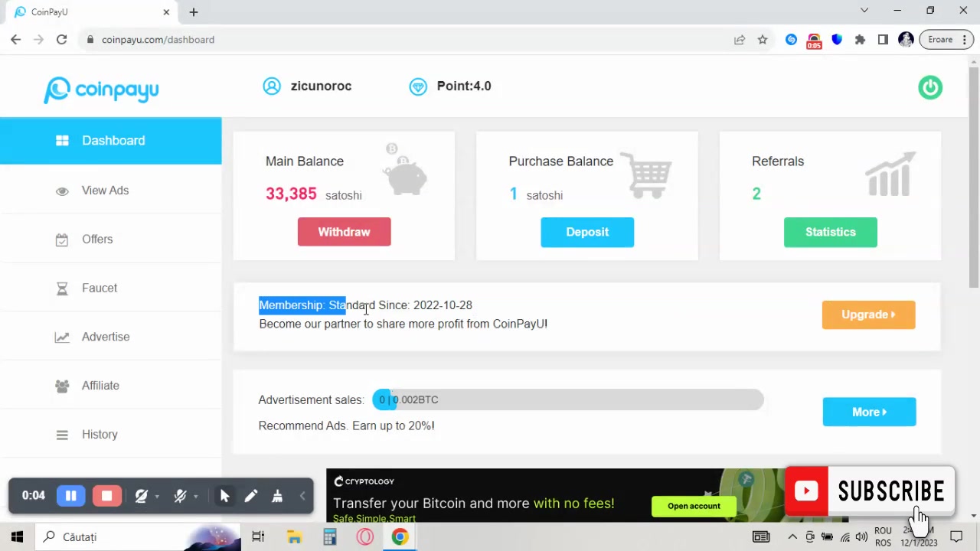Pause the screen recording timer
Image resolution: width=980 pixels, height=551 pixels.
(x=70, y=496)
